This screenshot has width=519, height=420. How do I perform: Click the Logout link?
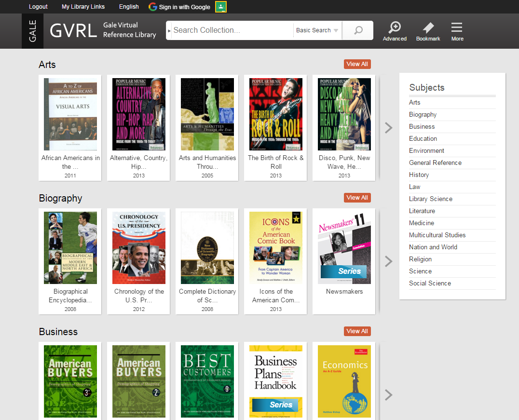point(38,7)
